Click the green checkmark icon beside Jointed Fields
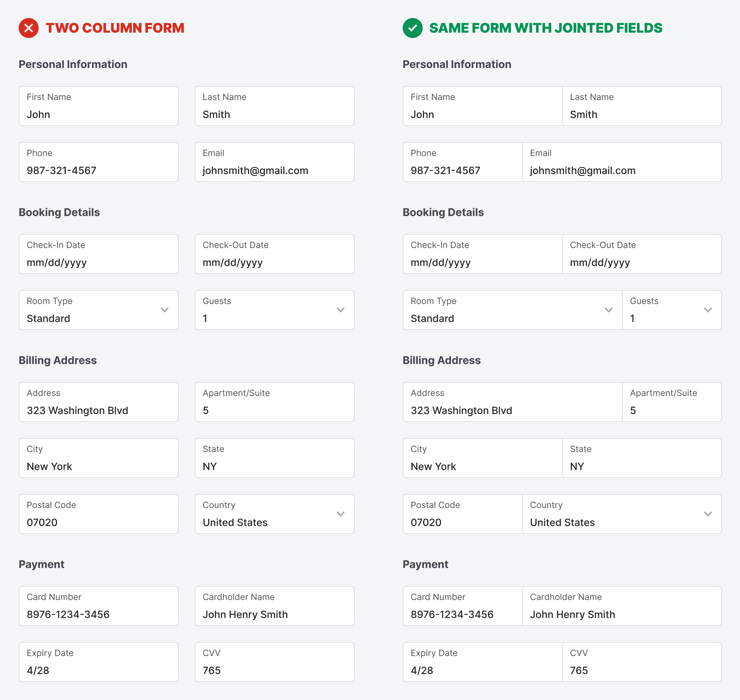This screenshot has height=700, width=740. coord(412,28)
